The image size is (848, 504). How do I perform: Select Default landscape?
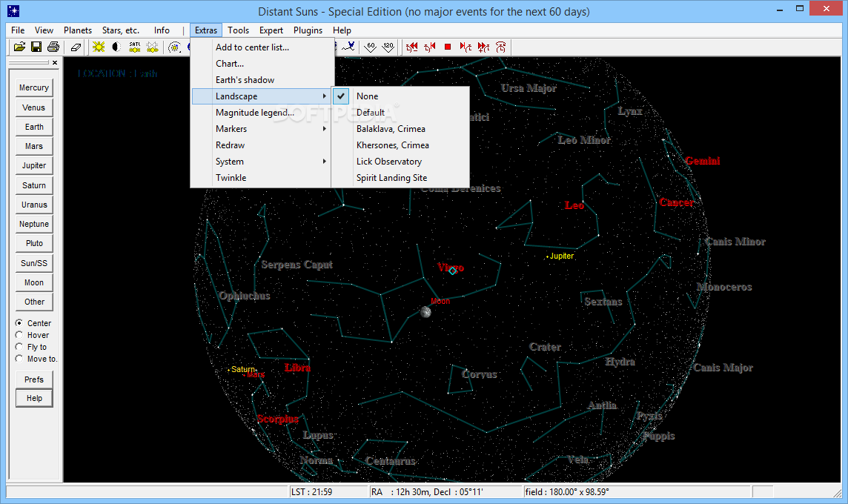click(x=400, y=113)
